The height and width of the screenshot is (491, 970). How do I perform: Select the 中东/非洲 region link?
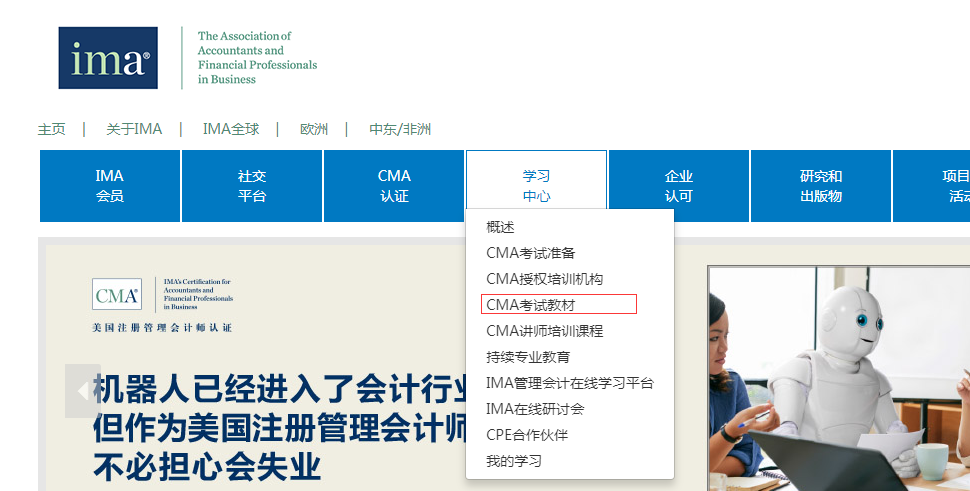pos(400,129)
